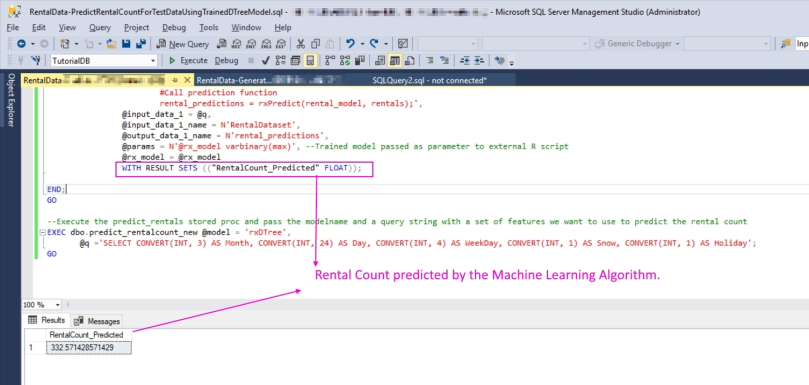
Task: Collapse the EXEC statement code block
Action: (42, 232)
